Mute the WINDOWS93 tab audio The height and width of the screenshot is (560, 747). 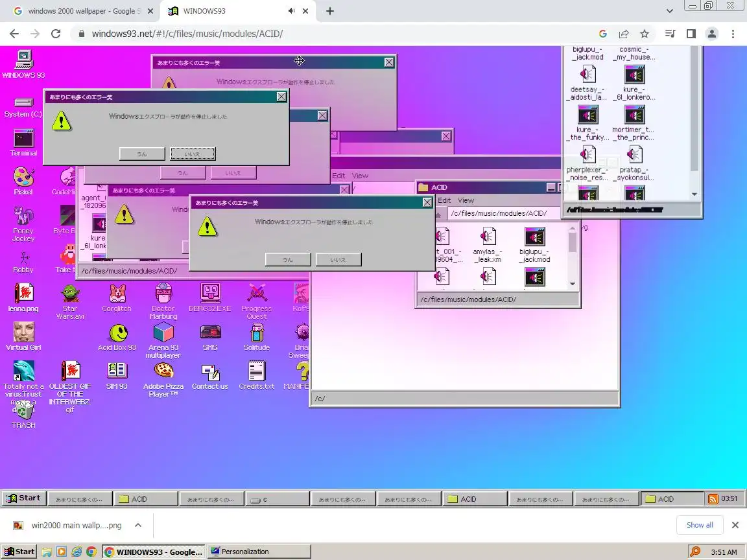coord(291,11)
